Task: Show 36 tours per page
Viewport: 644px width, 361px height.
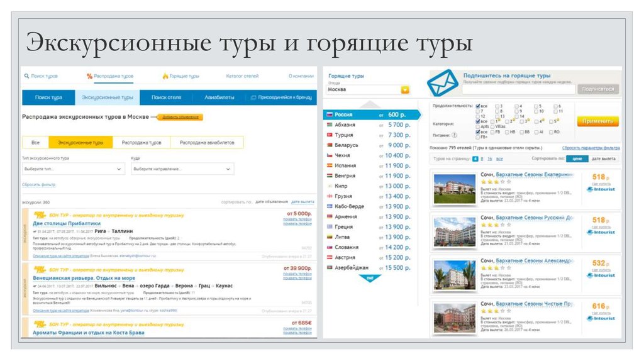Action: point(489,158)
